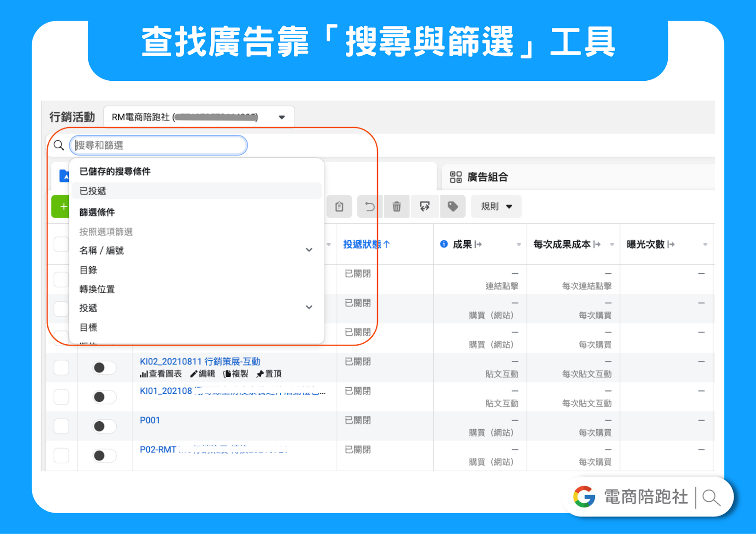Click the undo arrow icon
Screen dimensions: 756x534
[370, 206]
